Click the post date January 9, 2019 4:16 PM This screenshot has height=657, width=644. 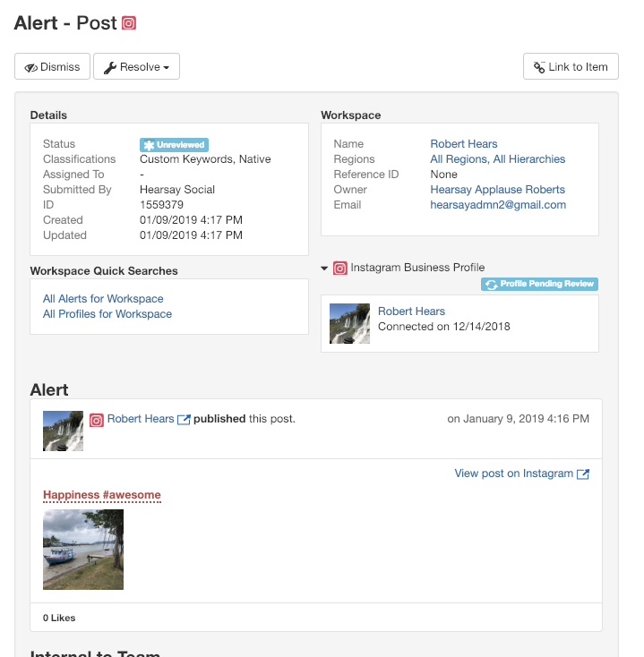tap(519, 419)
